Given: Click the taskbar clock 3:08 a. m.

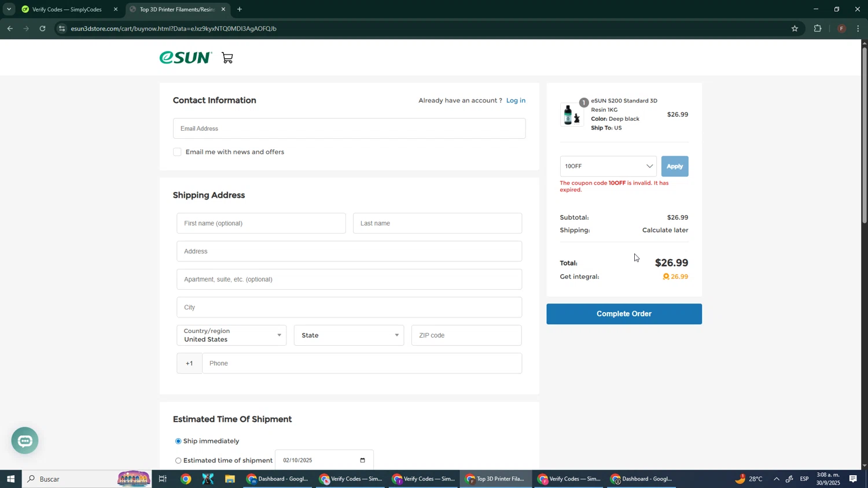Looking at the screenshot, I should (x=828, y=479).
